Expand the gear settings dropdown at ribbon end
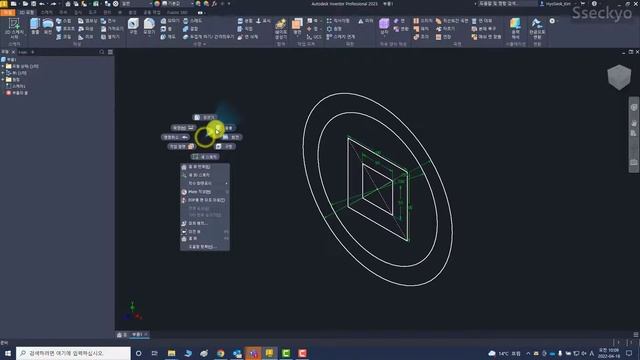640x360 pixels. tap(558, 21)
